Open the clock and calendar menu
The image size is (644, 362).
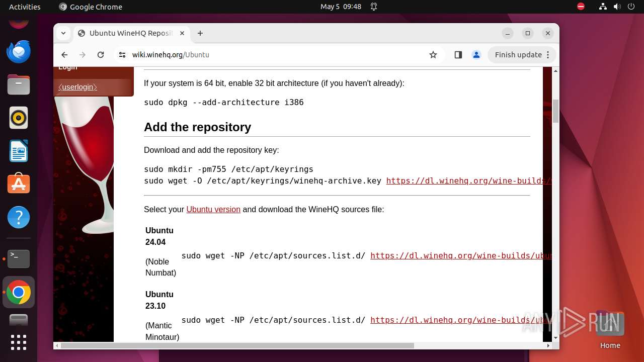341,7
